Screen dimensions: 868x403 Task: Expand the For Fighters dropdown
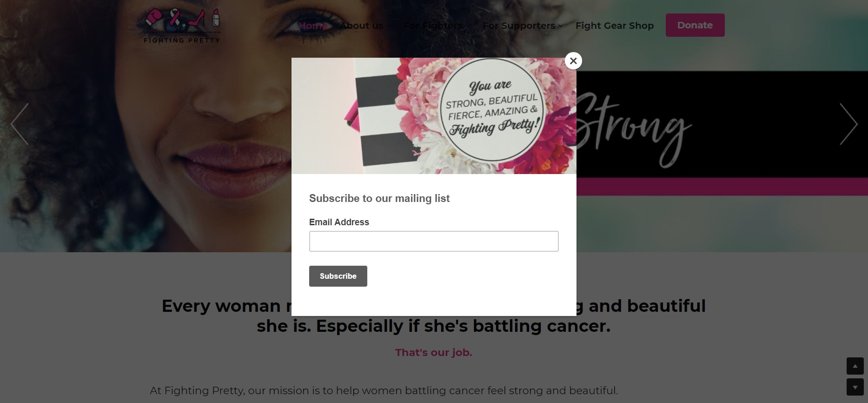coord(437,26)
